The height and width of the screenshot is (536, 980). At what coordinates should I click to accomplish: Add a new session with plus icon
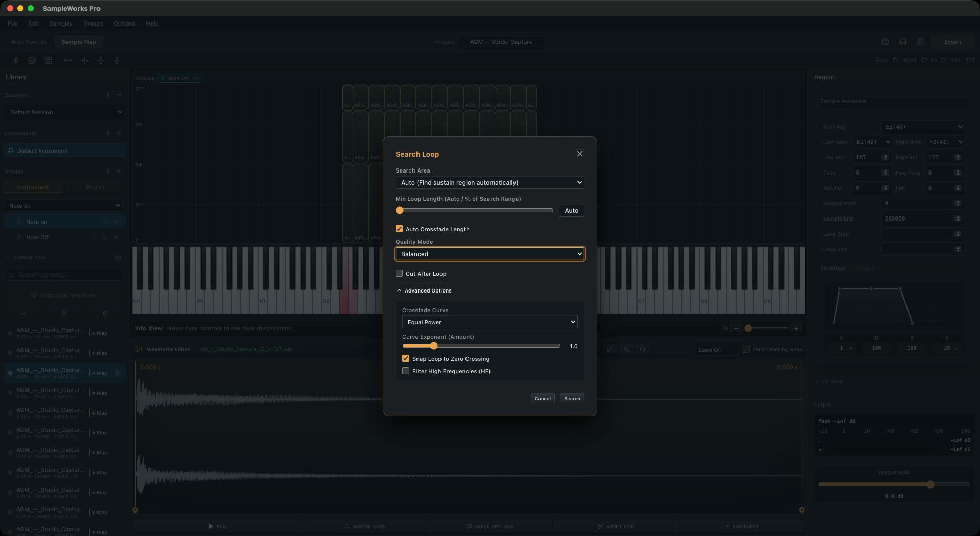119,95
